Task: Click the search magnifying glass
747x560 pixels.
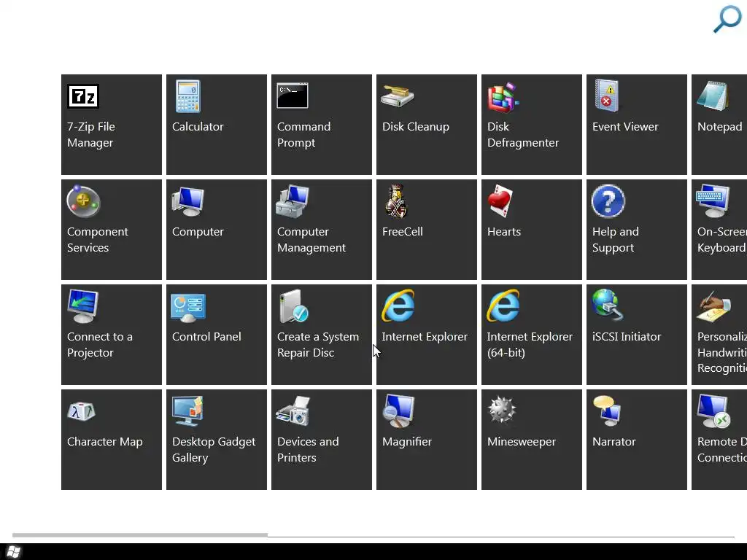Action: click(x=727, y=19)
